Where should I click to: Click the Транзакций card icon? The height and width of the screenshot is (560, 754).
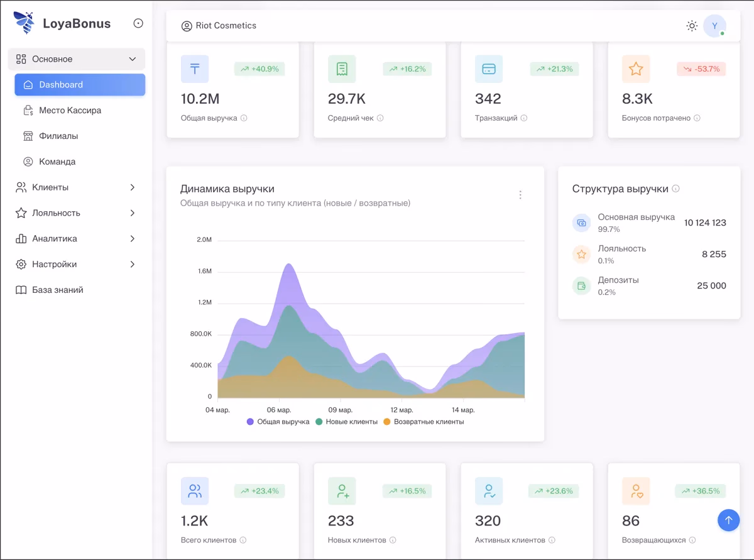click(x=489, y=69)
